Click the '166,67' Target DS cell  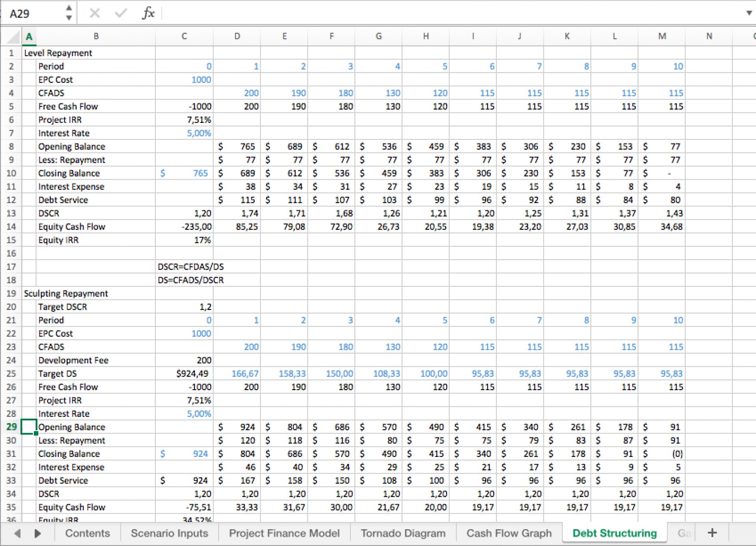click(237, 373)
